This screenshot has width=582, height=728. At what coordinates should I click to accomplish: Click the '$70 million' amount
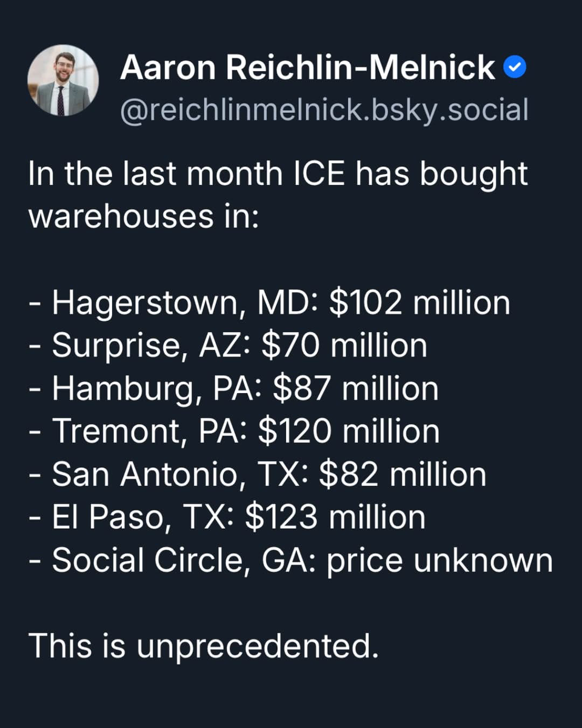pos(344,345)
